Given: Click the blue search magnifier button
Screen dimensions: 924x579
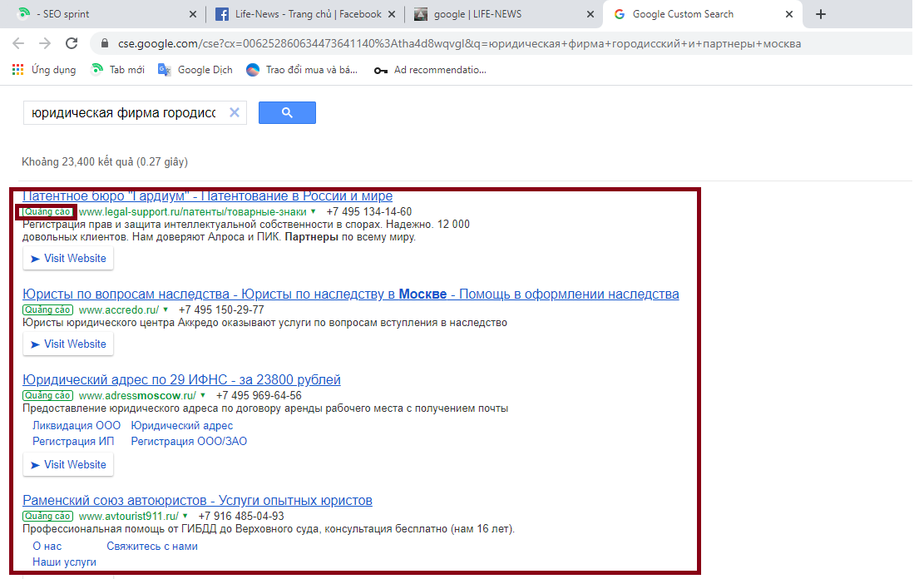Looking at the screenshot, I should [287, 112].
